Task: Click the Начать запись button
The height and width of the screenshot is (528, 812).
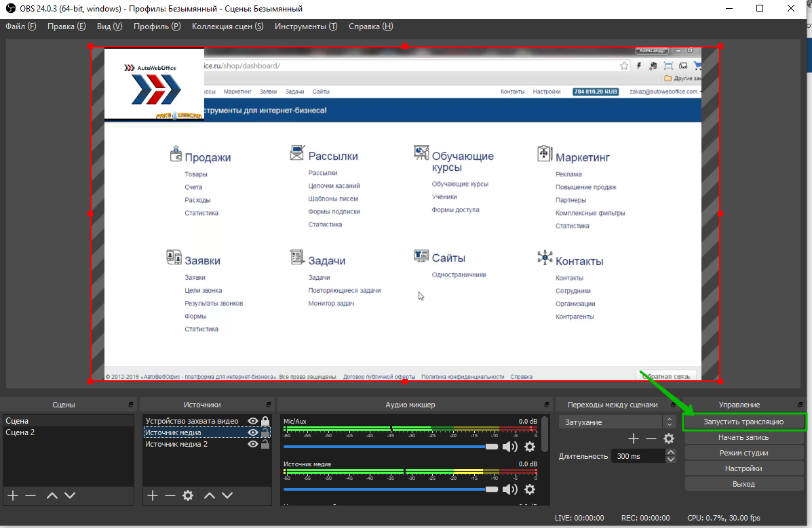Action: pyautogui.click(x=743, y=437)
